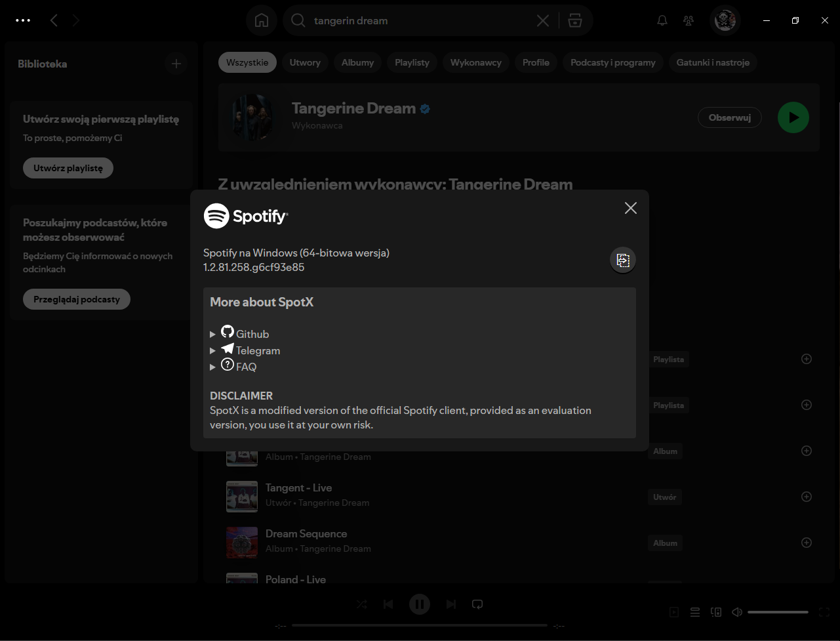Image resolution: width=840 pixels, height=641 pixels.
Task: Open the 'Tangerine Dream' artist name
Action: 353,108
